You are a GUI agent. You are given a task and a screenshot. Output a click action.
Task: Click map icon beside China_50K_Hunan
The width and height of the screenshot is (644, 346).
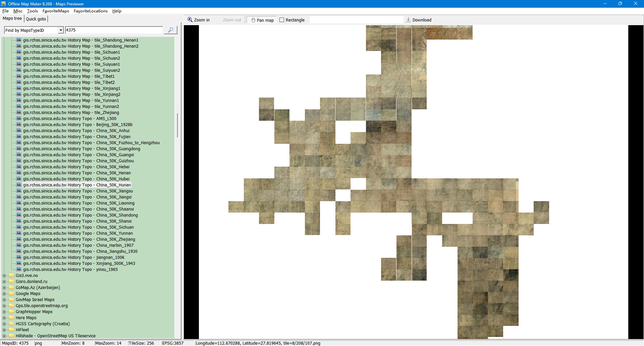coord(19,185)
